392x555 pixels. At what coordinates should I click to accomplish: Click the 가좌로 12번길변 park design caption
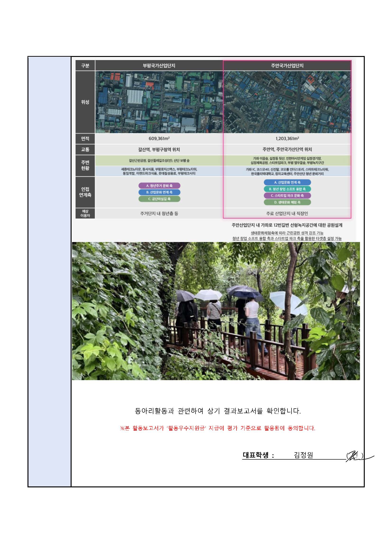click(287, 225)
